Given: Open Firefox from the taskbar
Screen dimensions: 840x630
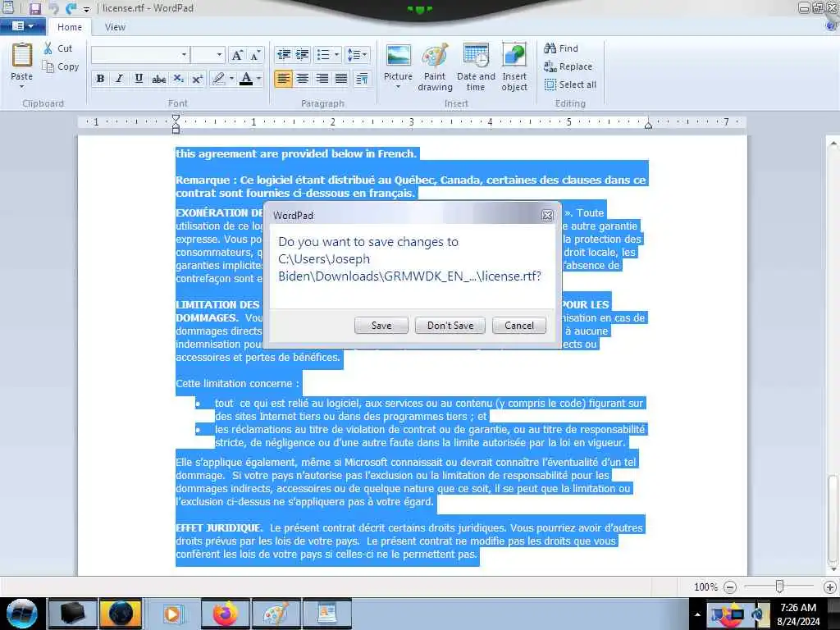Looking at the screenshot, I should tap(225, 614).
